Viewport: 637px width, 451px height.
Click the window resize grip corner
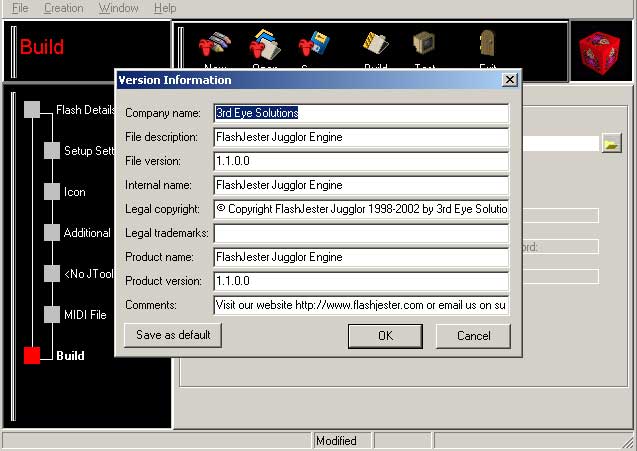pyautogui.click(x=628, y=442)
